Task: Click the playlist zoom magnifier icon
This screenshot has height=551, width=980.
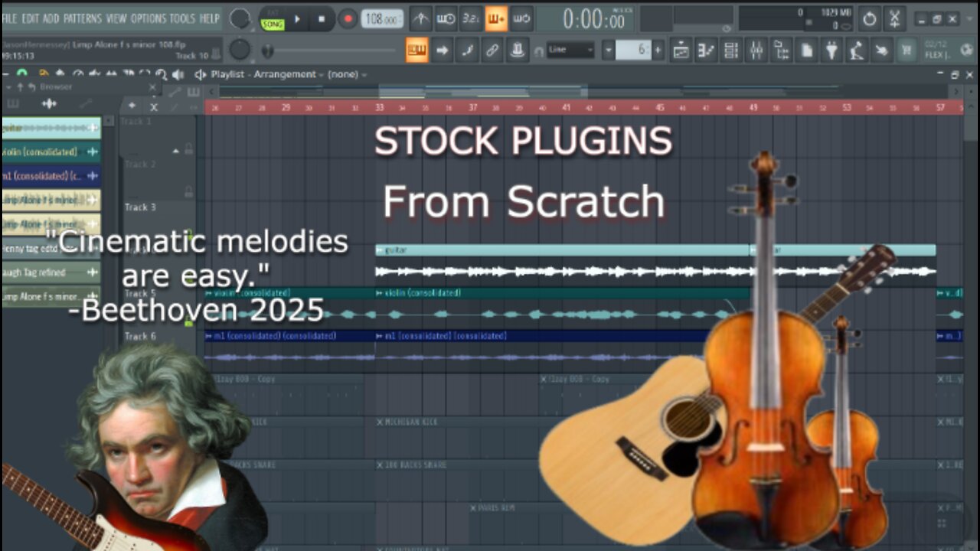Action: click(x=161, y=74)
